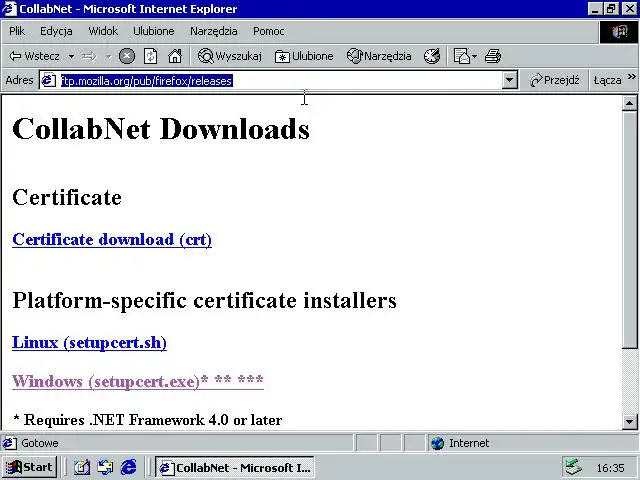Click the forward arrow button
The height and width of the screenshot is (480, 640).
[89, 56]
